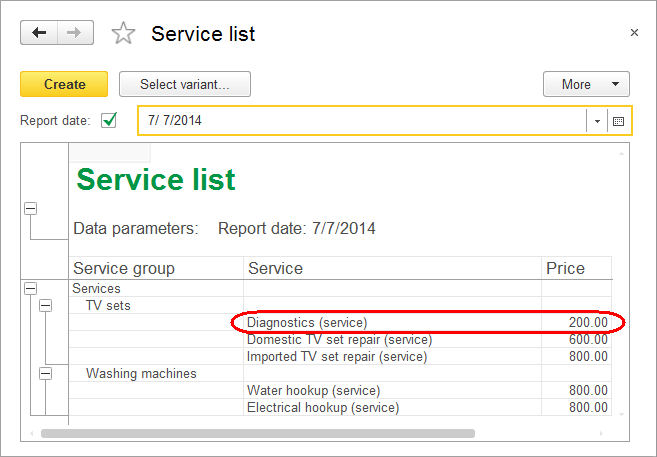
Task: Click the scroll right arrow
Action: click(601, 433)
